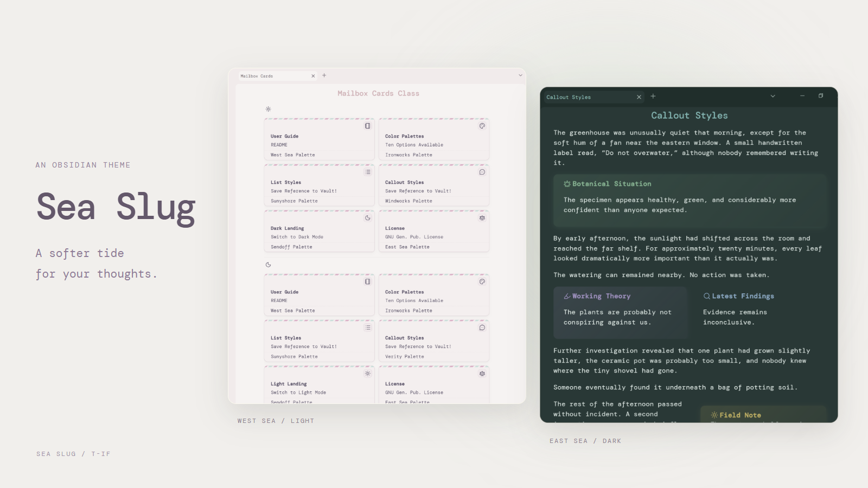
Task: Open the Callout Styles card with Verity Palette
Action: [x=434, y=341]
